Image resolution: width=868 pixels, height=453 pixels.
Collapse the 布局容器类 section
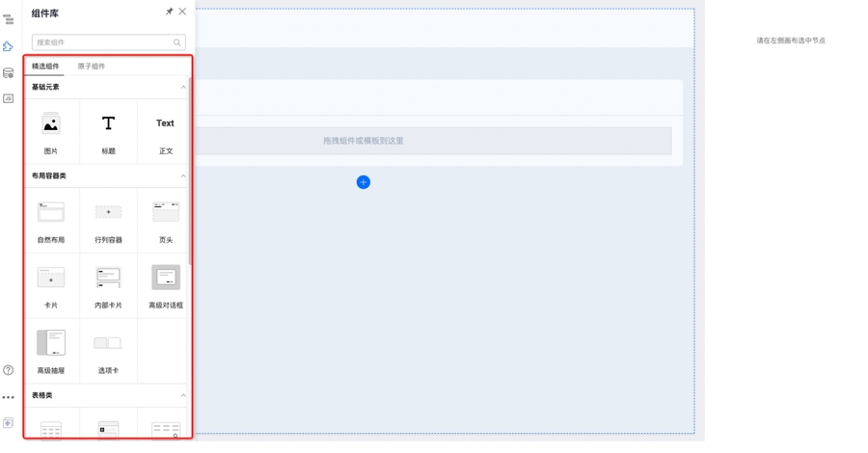tap(183, 176)
